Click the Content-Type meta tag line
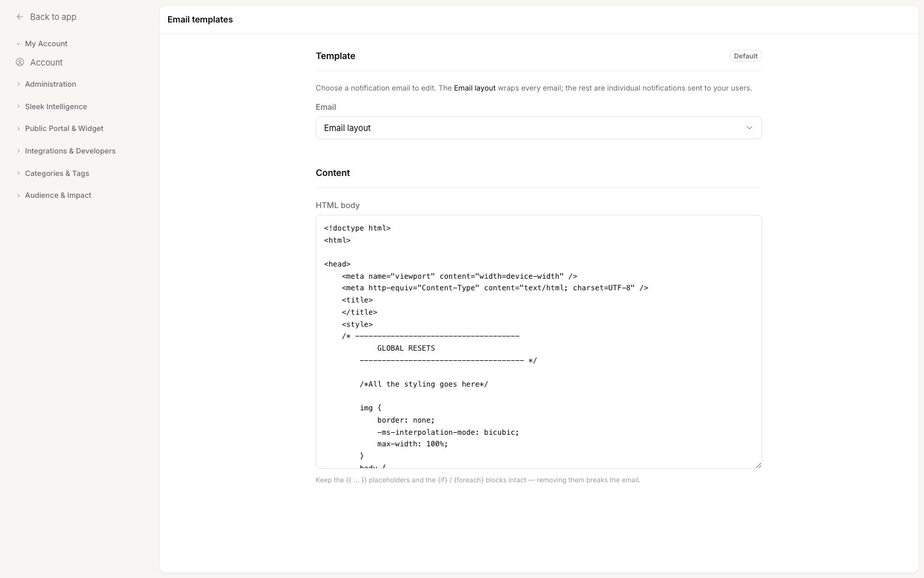Screen dimensions: 924x578 pos(495,288)
